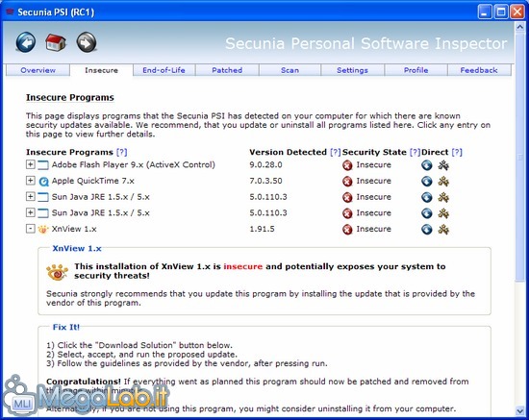This screenshot has height=420, width=529.
Task: Download solution for Apple QuickTime 7.x
Action: tap(427, 182)
